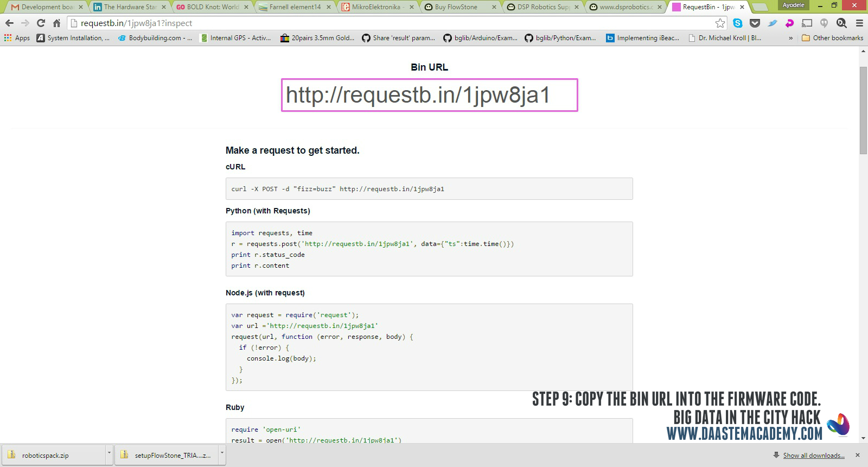Click the cURL command code block

tap(429, 189)
